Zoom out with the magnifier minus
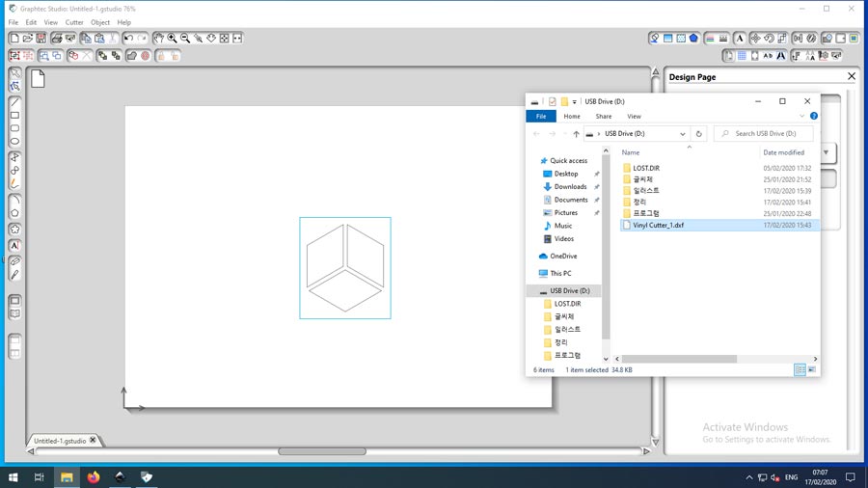868x488 pixels. [x=185, y=39]
